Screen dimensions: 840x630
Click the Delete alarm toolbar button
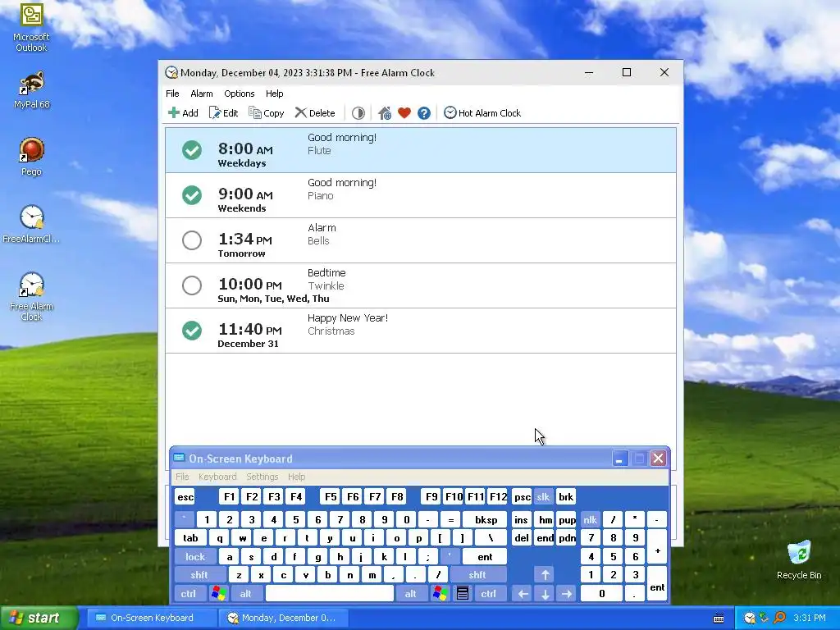315,113
